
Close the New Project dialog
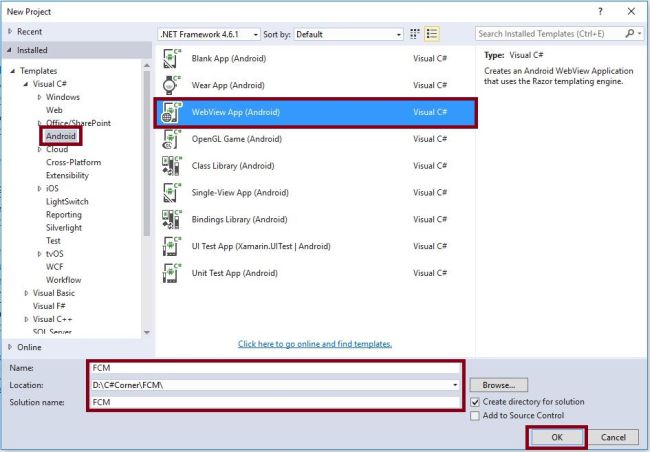coord(631,12)
